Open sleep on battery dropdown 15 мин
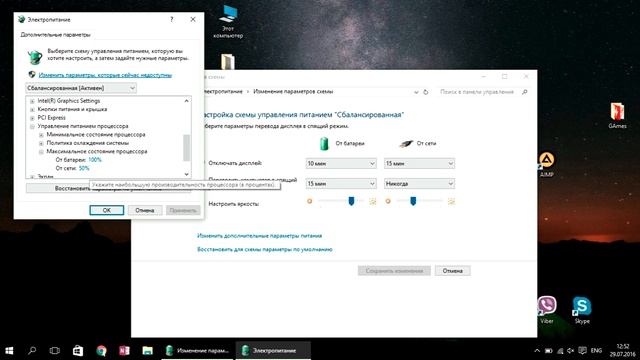This screenshot has height=360, width=640. tap(340, 184)
